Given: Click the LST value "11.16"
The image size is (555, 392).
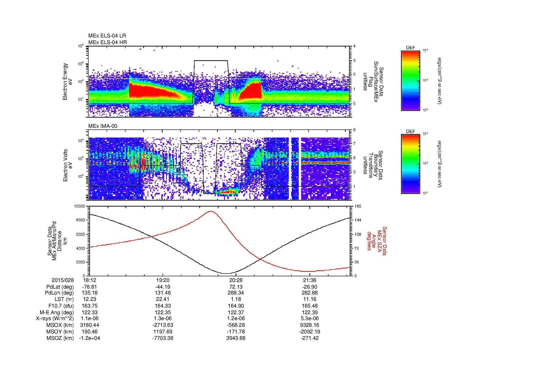Looking at the screenshot, I should click(310, 299).
